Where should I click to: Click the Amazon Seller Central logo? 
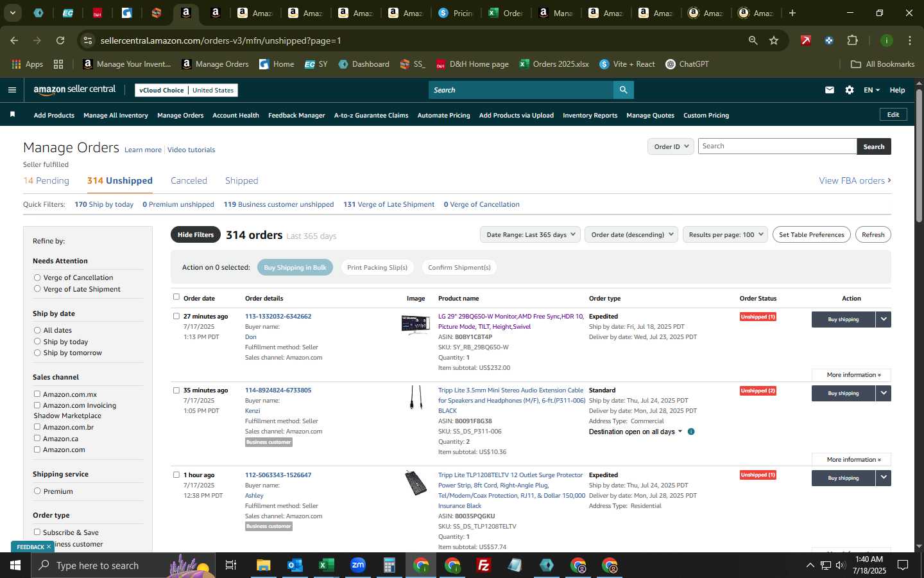tap(74, 90)
